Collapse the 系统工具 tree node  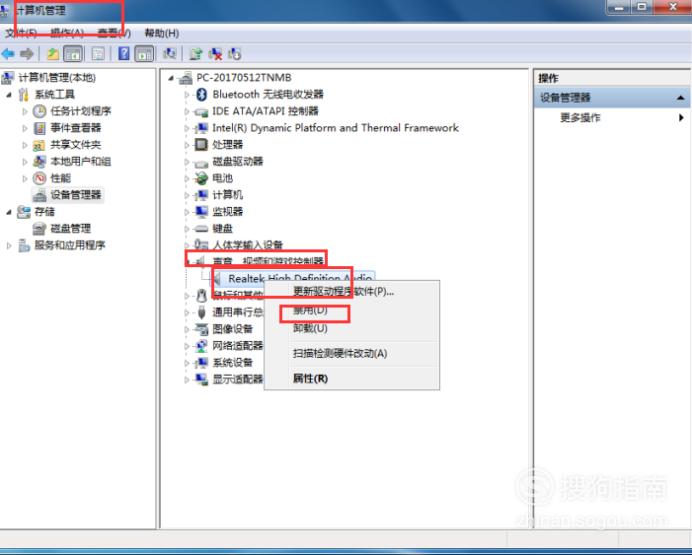pyautogui.click(x=9, y=94)
